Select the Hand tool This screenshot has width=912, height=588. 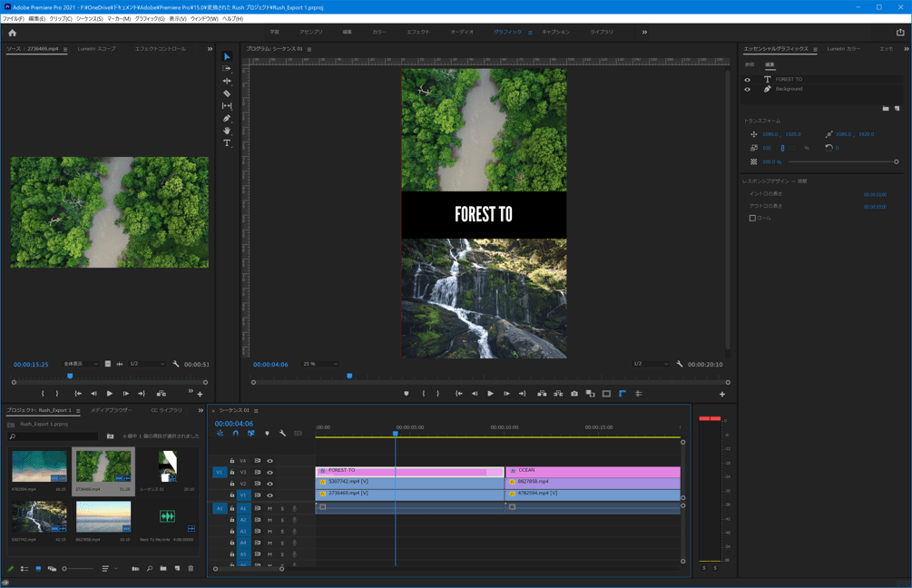point(227,131)
